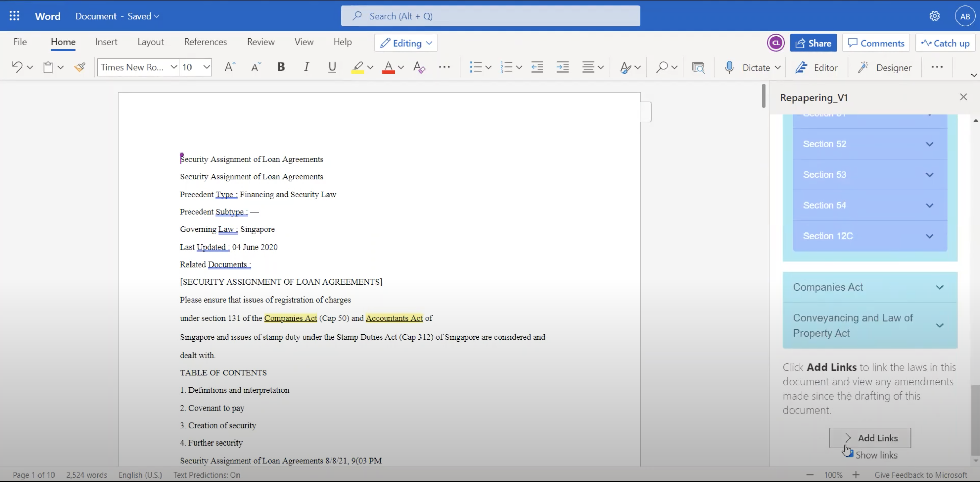Click the Format Painter icon
This screenshot has width=980, height=482.
[79, 67]
